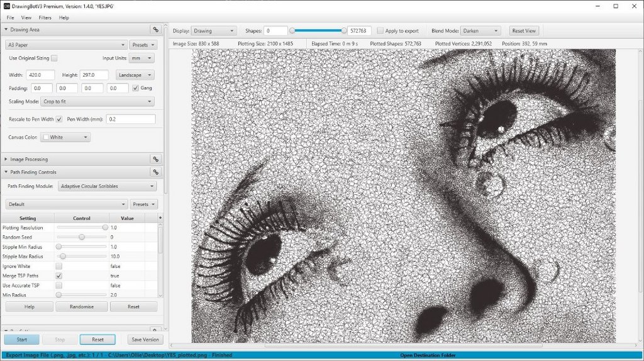
Task: Click the settings table column menu button
Action: [160, 218]
